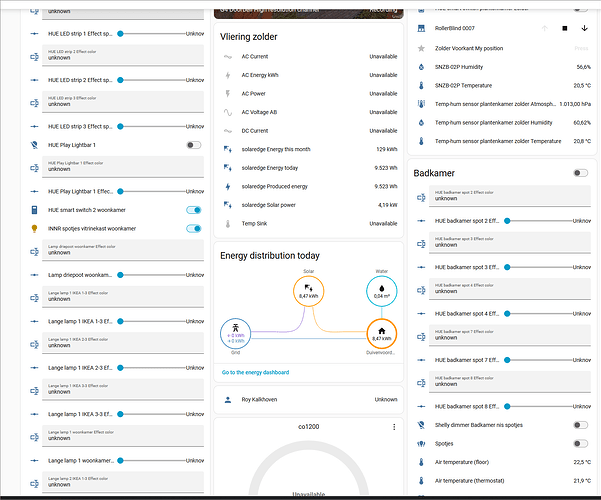
Task: Open the HUE badkamer spot 2 Effect color dropdown
Action: [510, 196]
